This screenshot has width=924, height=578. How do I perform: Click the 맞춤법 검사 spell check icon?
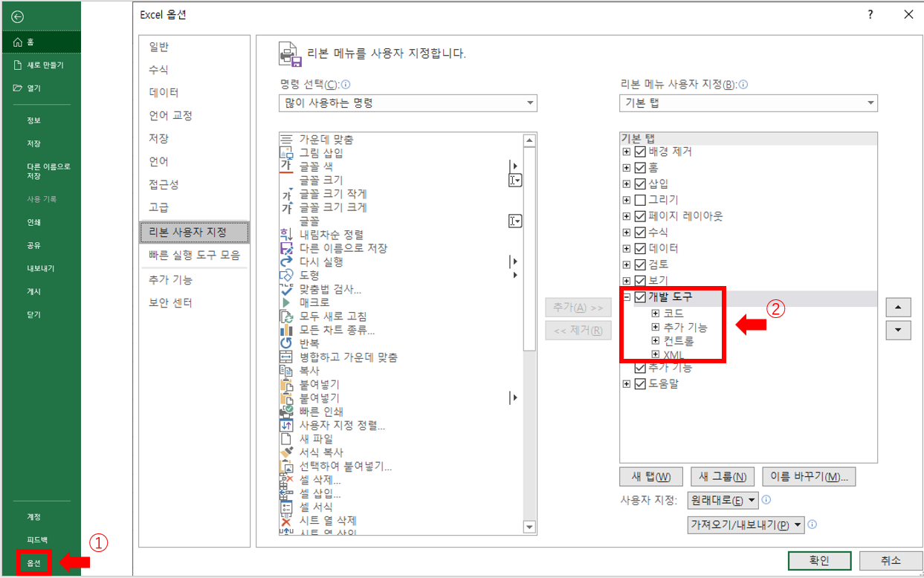(x=286, y=289)
